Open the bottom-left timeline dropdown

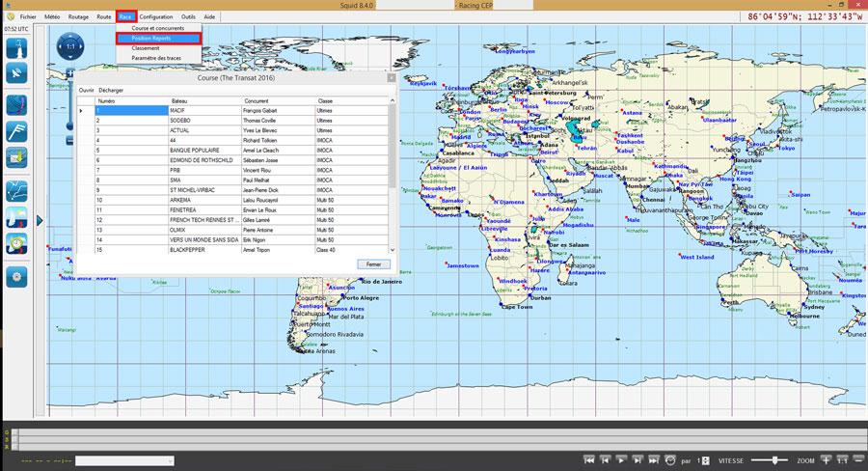click(x=125, y=460)
